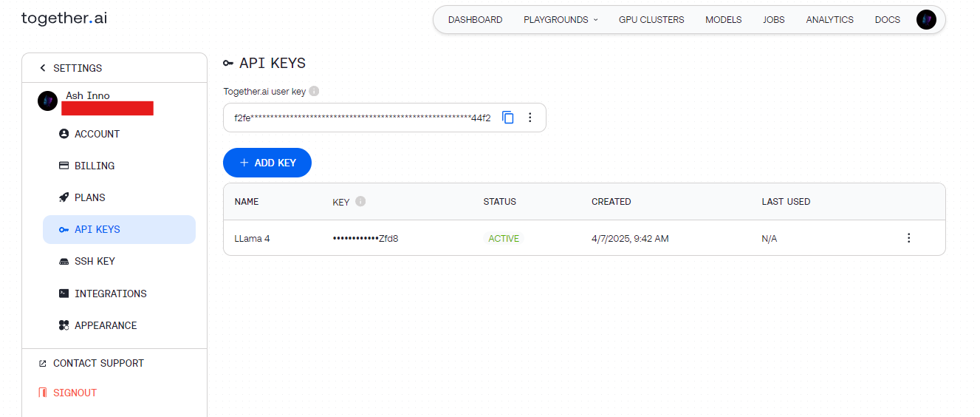The height and width of the screenshot is (417, 980).
Task: Click the Integrations terminal icon
Action: [64, 294]
